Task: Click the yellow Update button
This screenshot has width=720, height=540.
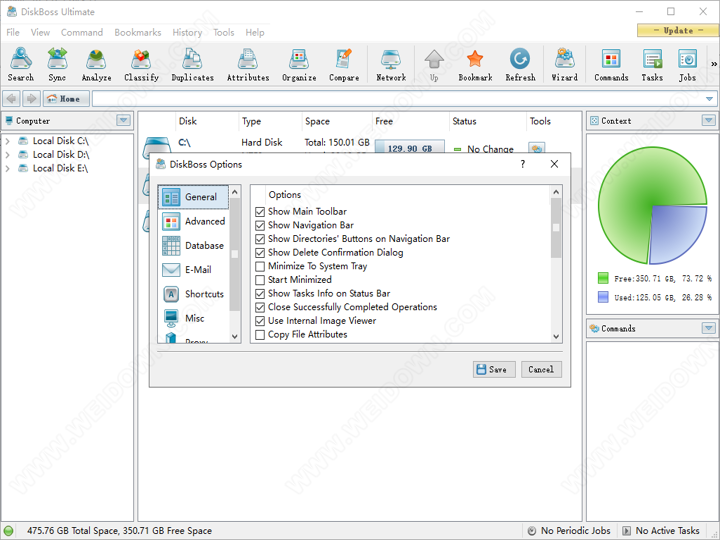Action: (678, 30)
